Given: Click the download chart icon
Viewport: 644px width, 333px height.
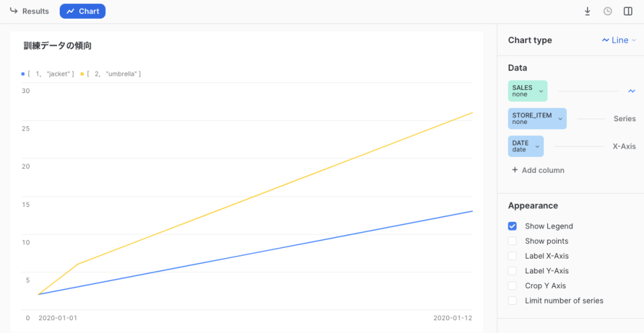Looking at the screenshot, I should (x=588, y=11).
